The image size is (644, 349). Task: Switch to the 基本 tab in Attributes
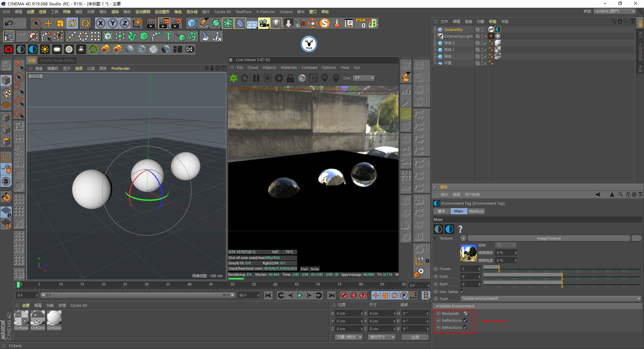click(441, 211)
